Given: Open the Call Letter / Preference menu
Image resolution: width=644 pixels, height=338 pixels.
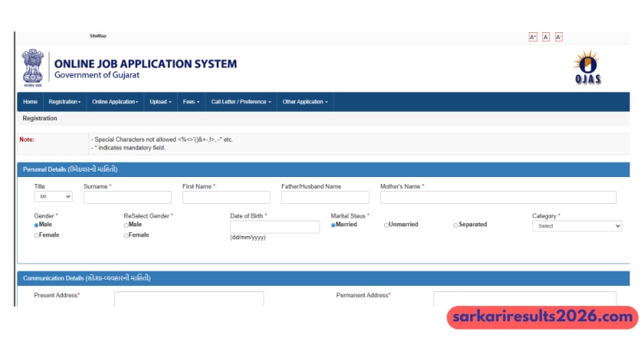Looking at the screenshot, I should pyautogui.click(x=241, y=102).
